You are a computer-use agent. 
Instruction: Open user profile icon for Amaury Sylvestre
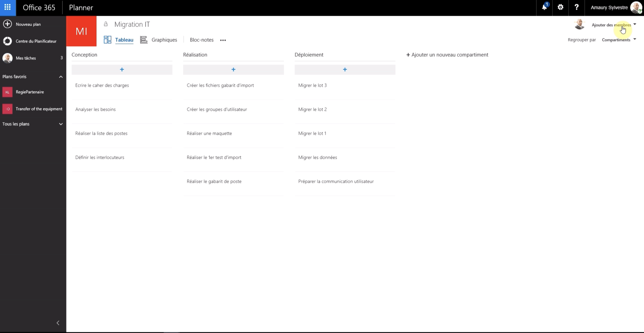[x=637, y=7]
